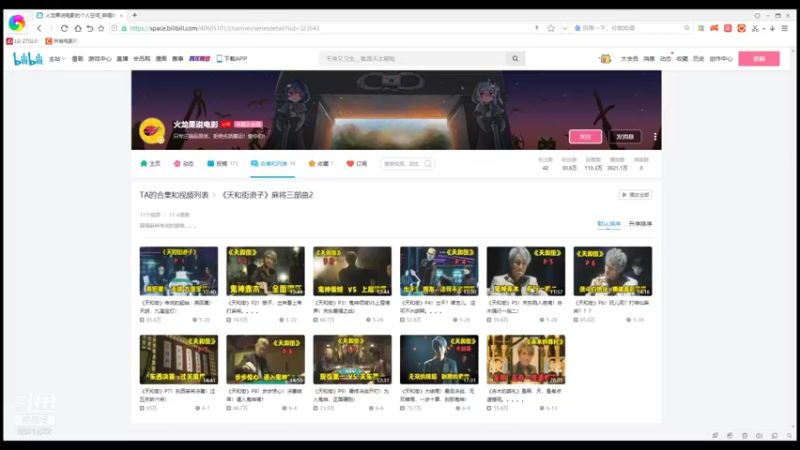Click 下载APP in the bilibili nav
This screenshot has width=800, height=450.
[232, 59]
